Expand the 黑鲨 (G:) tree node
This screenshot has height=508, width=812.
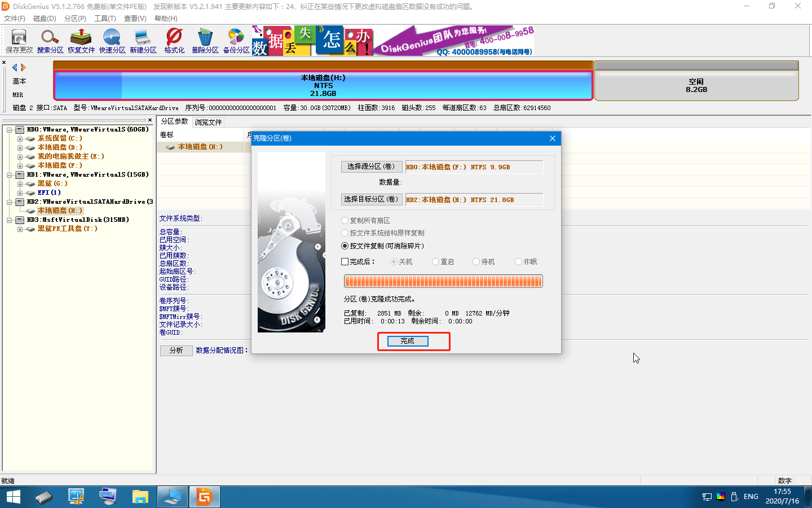click(20, 184)
